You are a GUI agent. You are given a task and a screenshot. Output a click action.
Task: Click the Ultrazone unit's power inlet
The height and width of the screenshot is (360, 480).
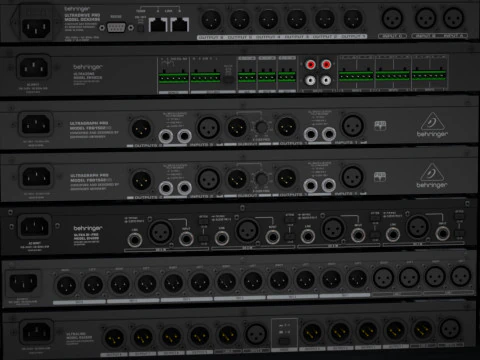click(34, 68)
